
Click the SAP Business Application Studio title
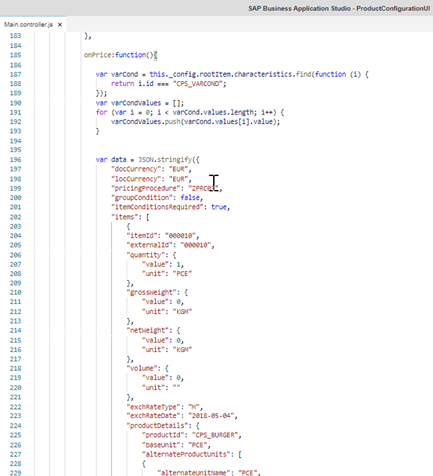click(x=339, y=8)
